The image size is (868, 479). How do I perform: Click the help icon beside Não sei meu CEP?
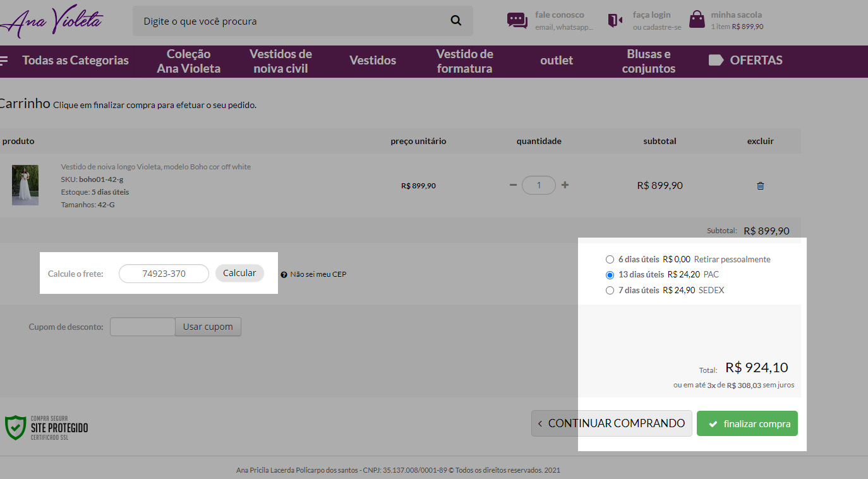tap(284, 275)
